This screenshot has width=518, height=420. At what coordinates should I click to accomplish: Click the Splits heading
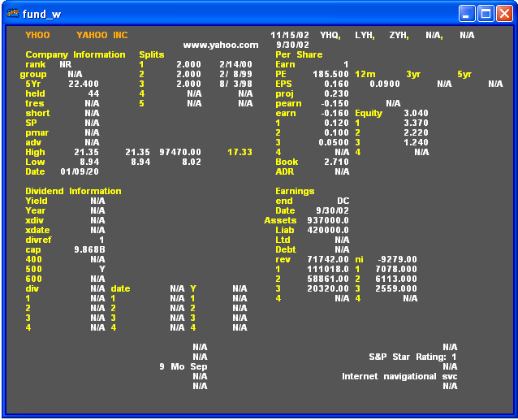(152, 55)
